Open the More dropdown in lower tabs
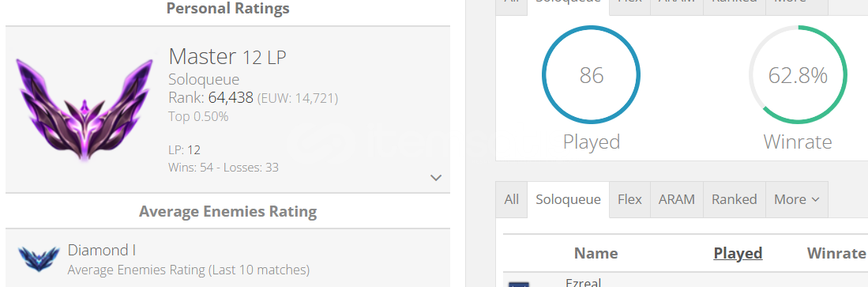Screen dimensions: 868x287 [797, 199]
